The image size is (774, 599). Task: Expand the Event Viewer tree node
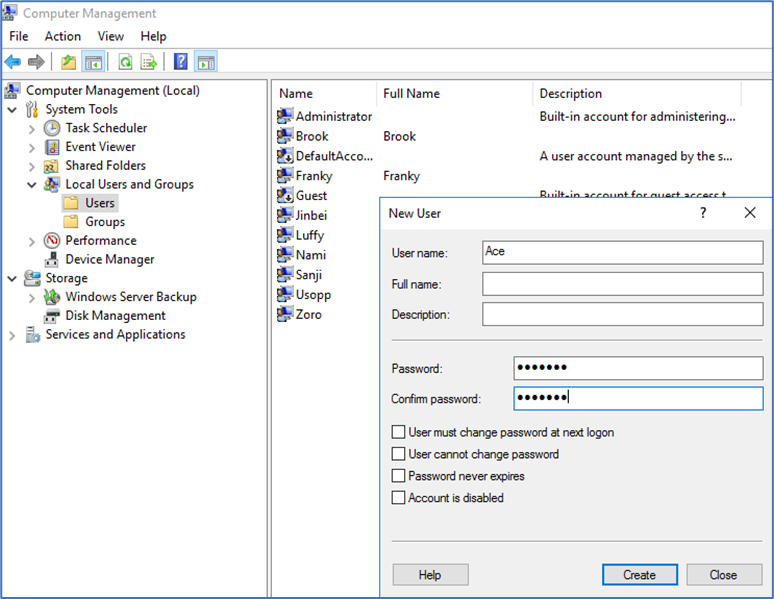(32, 147)
